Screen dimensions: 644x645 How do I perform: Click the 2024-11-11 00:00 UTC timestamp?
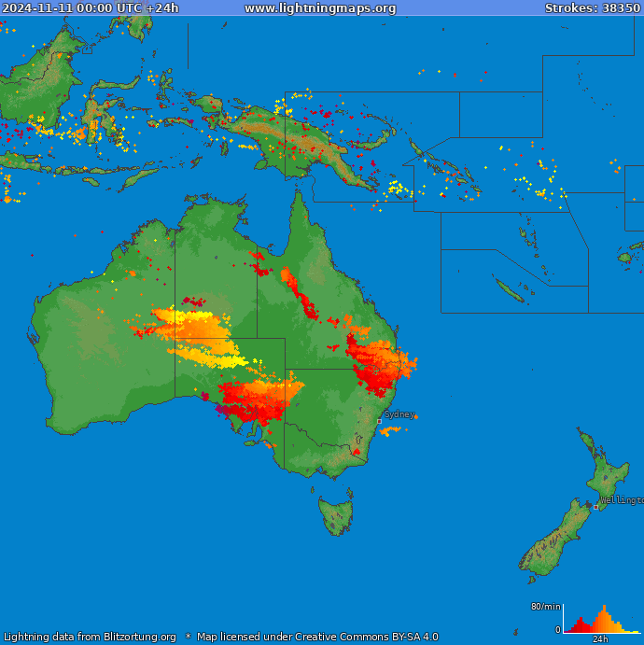pyautogui.click(x=91, y=8)
